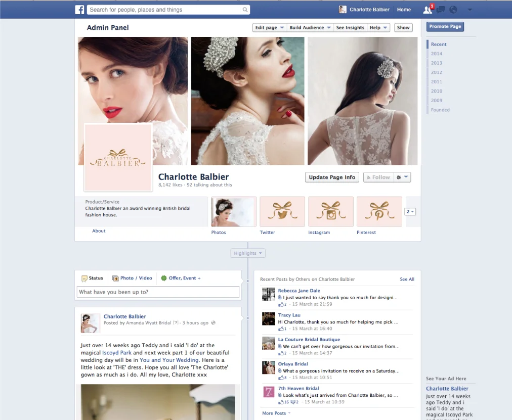512x420 pixels.
Task: Open the Twitter app tile
Action: [282, 212]
